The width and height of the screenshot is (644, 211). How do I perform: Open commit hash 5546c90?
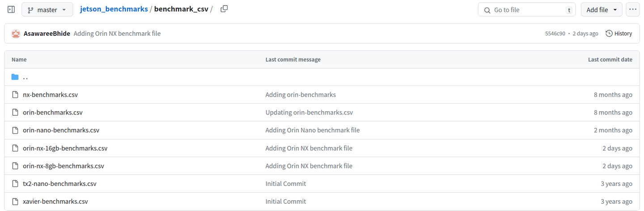pos(555,34)
